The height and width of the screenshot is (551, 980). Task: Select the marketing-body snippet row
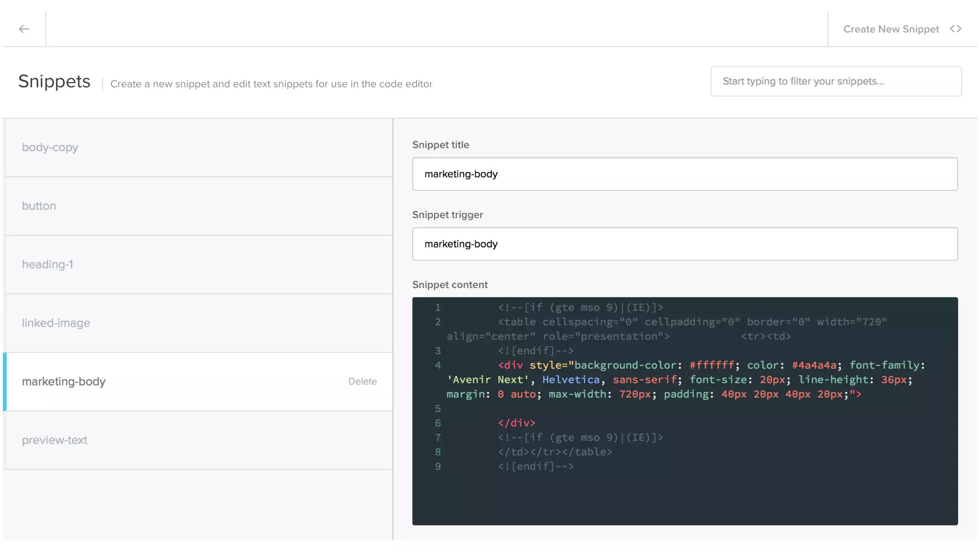(64, 382)
